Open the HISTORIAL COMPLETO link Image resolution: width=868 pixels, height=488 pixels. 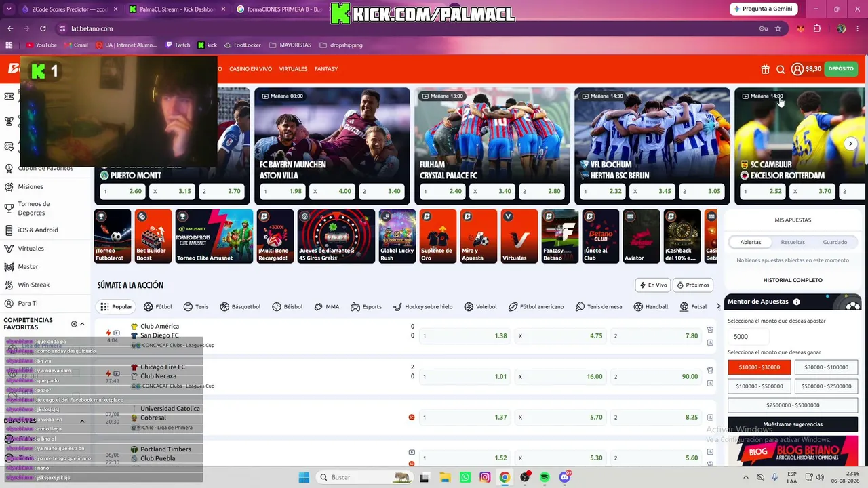(x=793, y=280)
